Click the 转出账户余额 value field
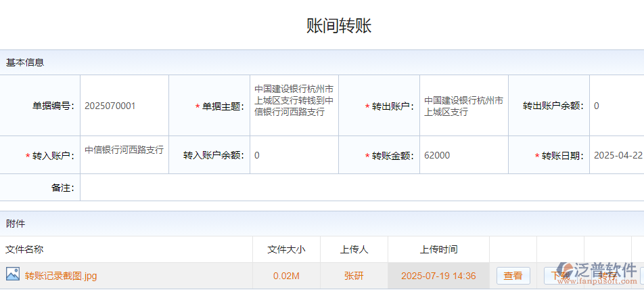Image resolution: width=644 pixels, height=292 pixels. [616, 106]
